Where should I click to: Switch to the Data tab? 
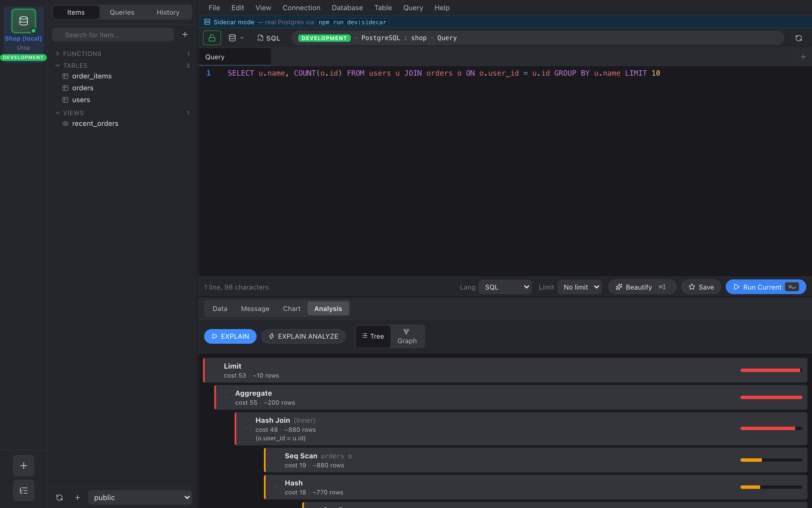220,309
